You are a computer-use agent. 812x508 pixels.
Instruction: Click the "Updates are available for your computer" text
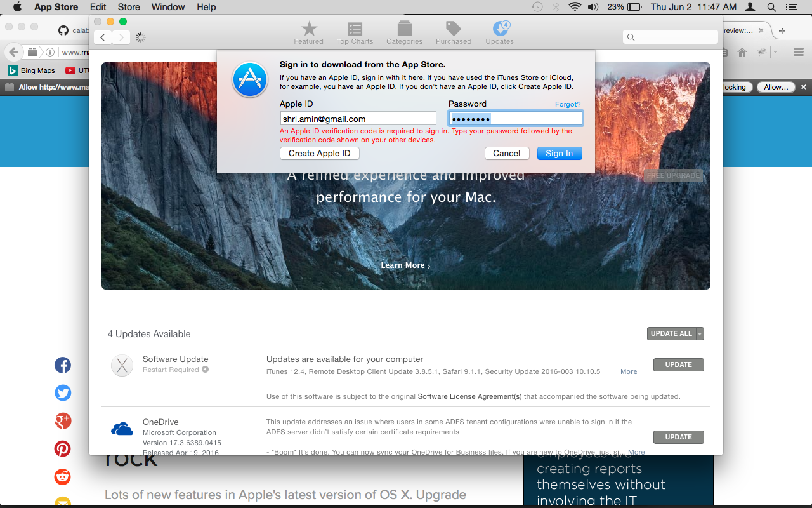click(x=344, y=359)
